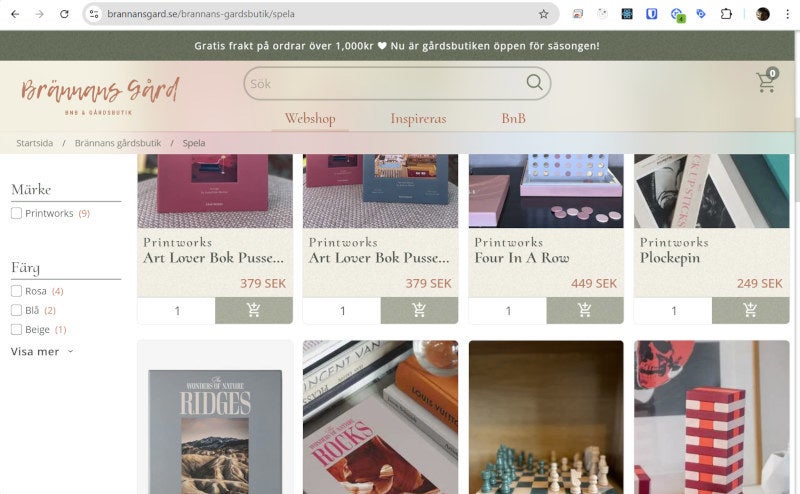The height and width of the screenshot is (494, 800).
Task: Add Four In A Row to cart
Action: coord(585,310)
